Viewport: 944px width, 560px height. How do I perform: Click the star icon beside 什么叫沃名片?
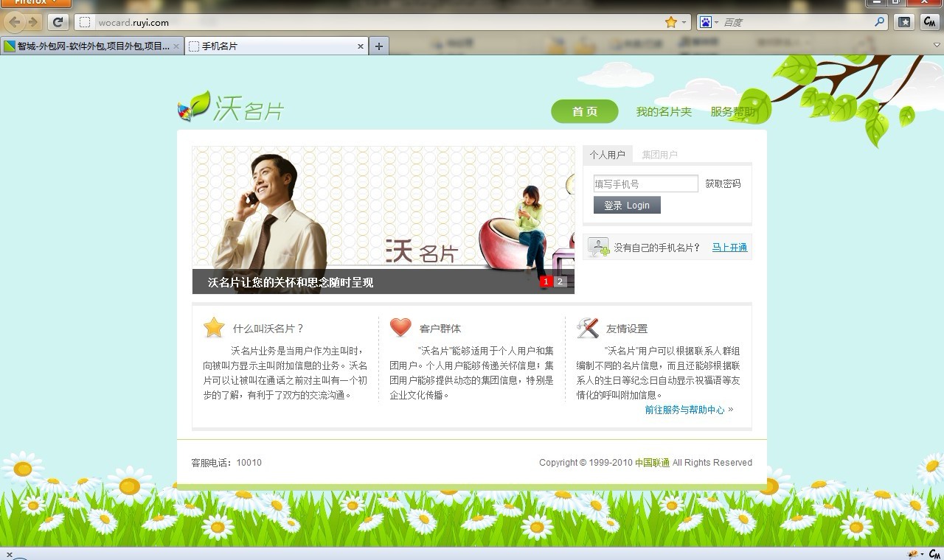point(214,327)
